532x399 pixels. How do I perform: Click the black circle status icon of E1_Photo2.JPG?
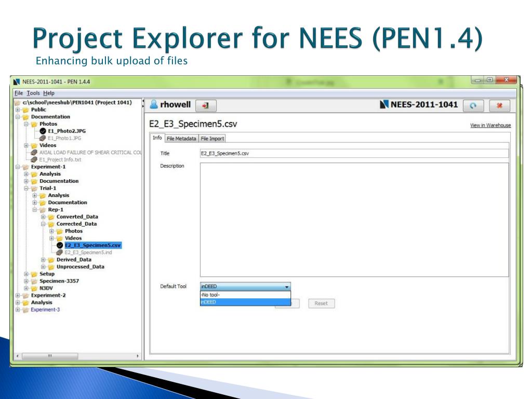43,131
